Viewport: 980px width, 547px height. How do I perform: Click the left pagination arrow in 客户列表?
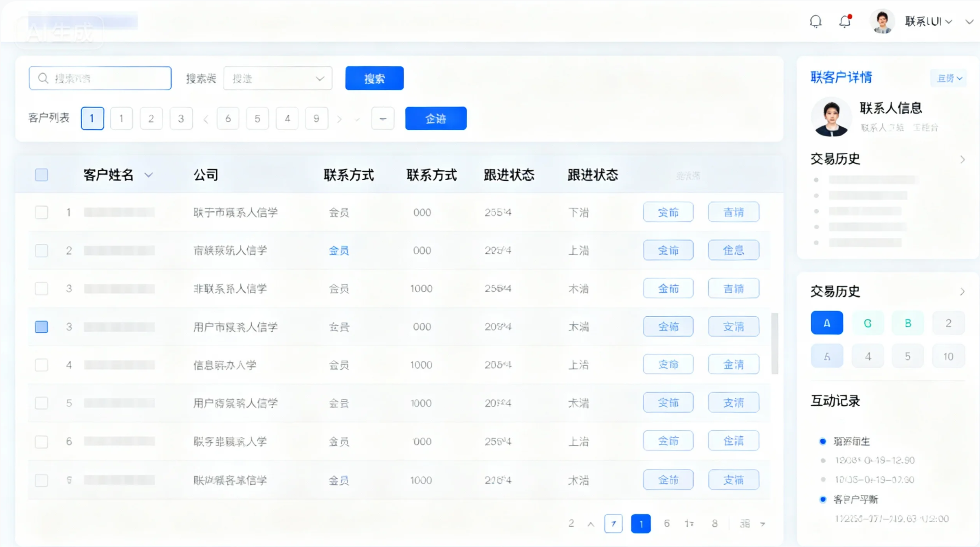(206, 118)
